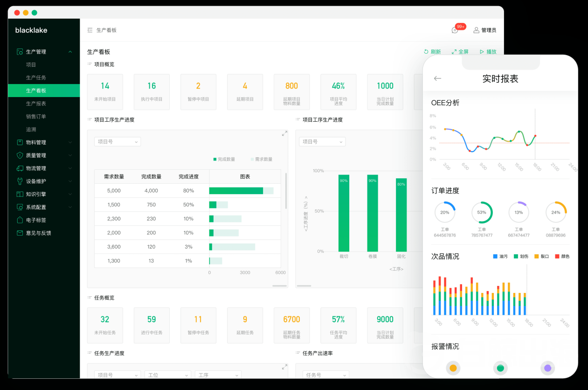The height and width of the screenshot is (390, 588).
Task: Select the 知识引擎 book icon
Action: tap(20, 194)
